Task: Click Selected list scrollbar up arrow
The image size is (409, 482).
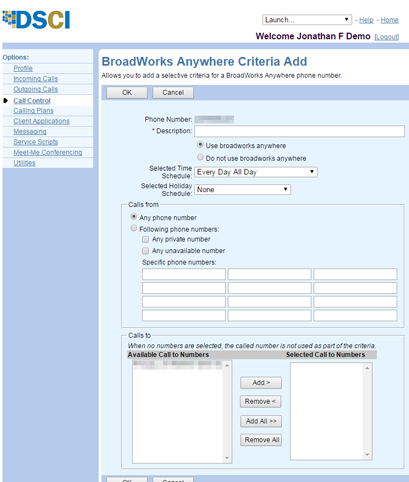Action: pos(367,368)
